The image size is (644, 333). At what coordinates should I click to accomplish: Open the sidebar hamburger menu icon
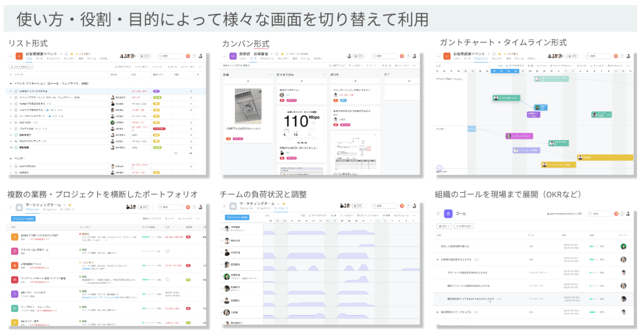[x=11, y=56]
